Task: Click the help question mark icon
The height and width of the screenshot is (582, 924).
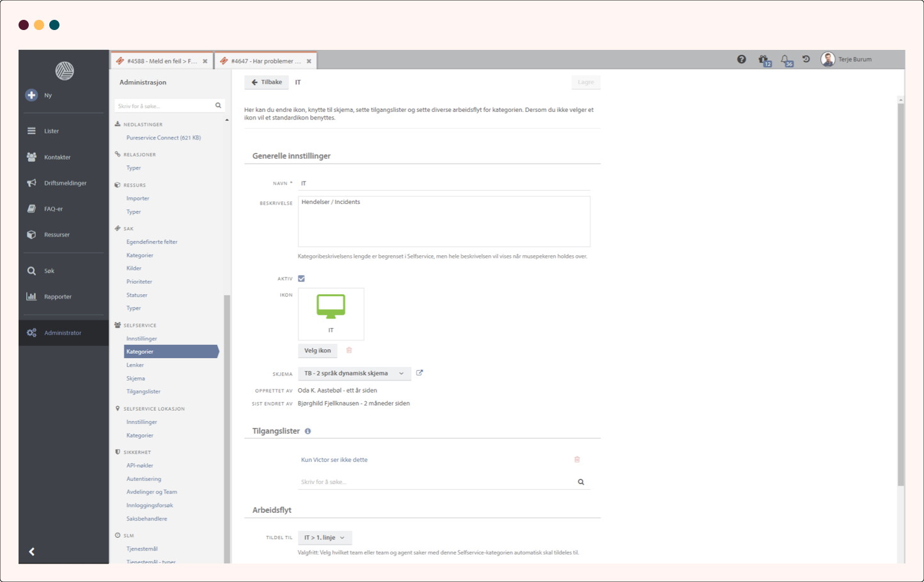Action: 741,59
